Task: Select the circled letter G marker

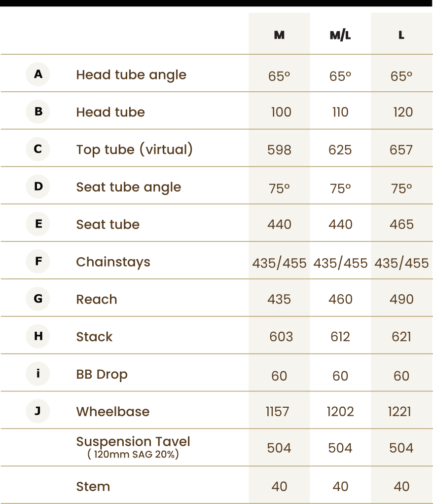Action: (38, 299)
